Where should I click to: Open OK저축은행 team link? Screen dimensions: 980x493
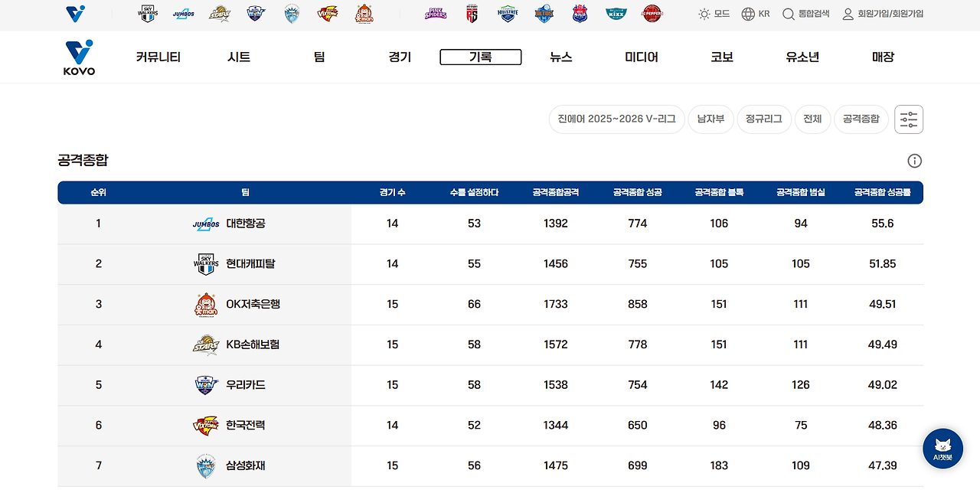[253, 305]
